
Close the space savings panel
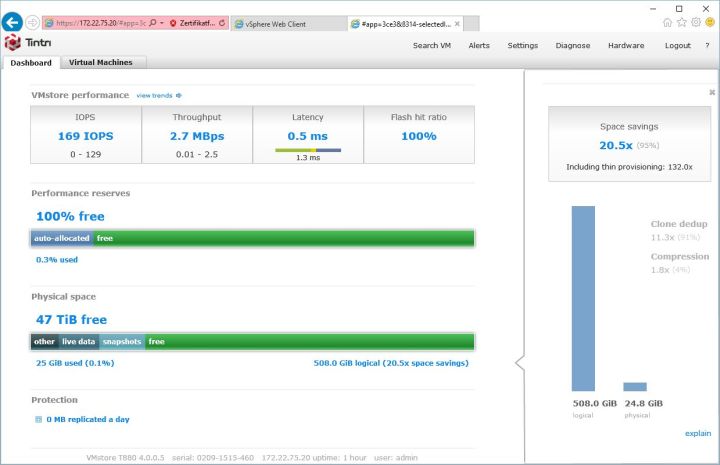[x=711, y=95]
